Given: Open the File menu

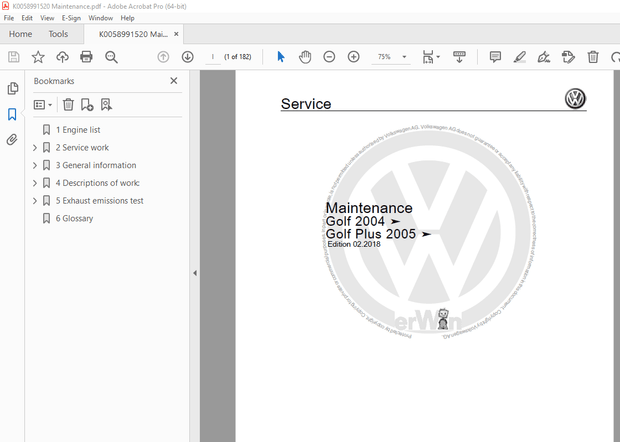Looking at the screenshot, I should (9, 18).
